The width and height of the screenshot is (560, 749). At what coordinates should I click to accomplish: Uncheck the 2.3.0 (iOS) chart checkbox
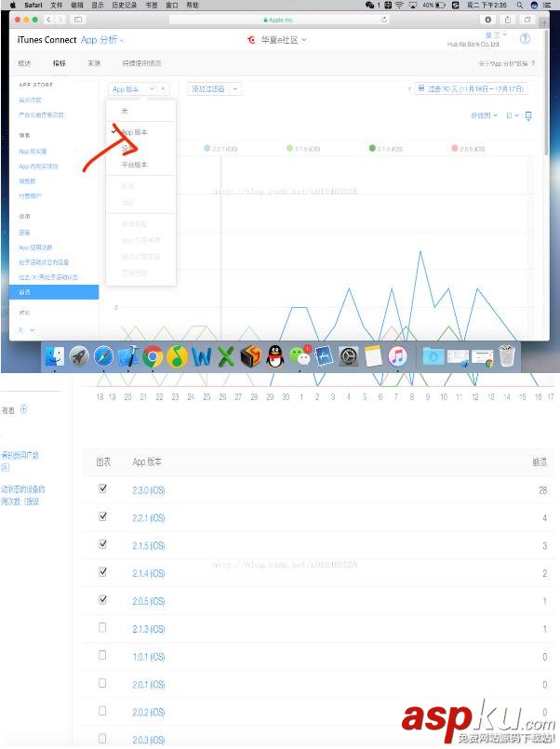102,488
